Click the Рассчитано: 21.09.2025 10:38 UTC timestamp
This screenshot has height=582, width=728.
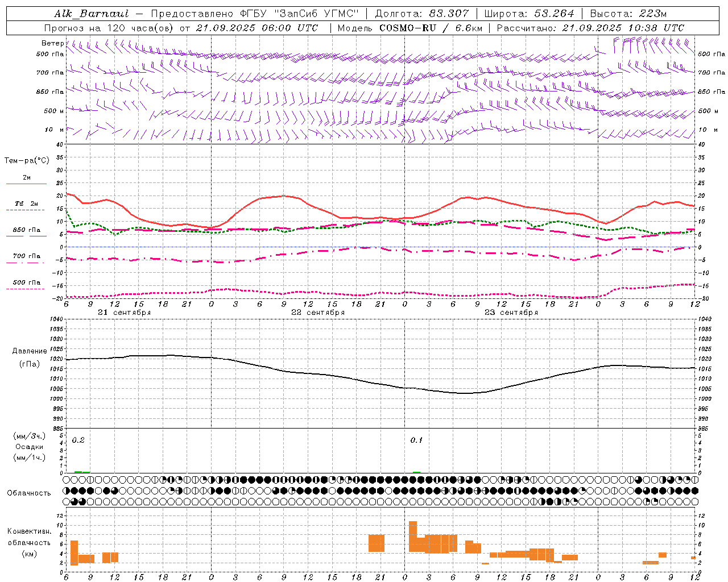[x=590, y=28]
